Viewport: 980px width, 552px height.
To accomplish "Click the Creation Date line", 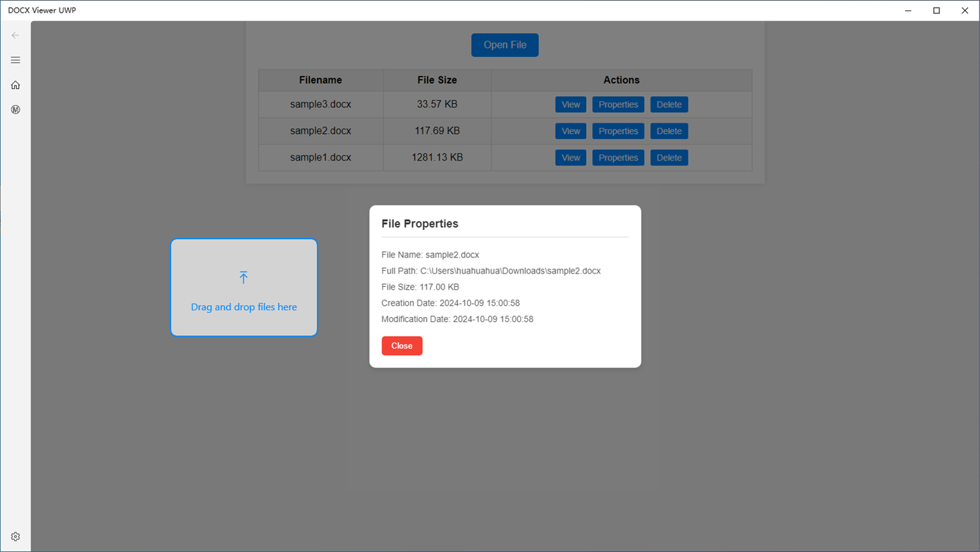I will [451, 303].
